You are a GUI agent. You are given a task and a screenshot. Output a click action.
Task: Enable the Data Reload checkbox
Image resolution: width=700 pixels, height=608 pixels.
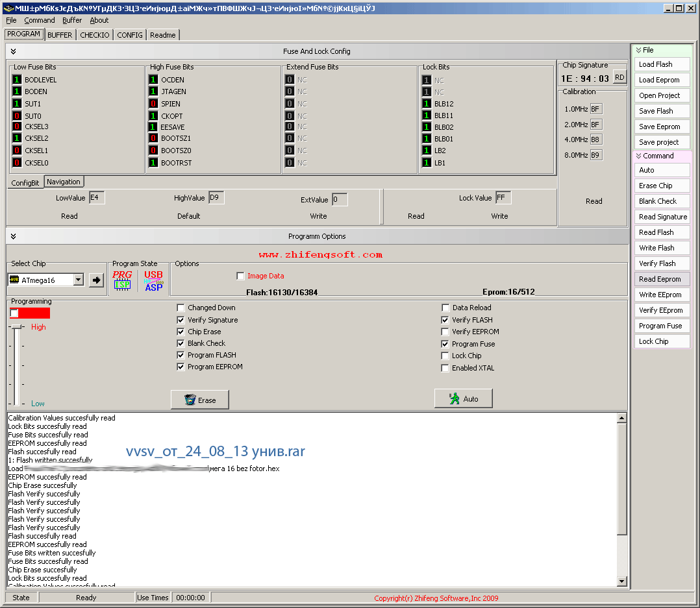(x=445, y=308)
